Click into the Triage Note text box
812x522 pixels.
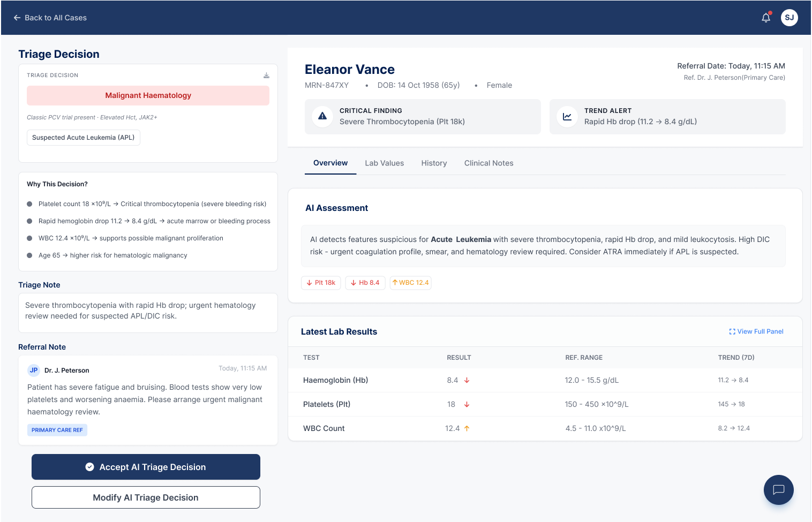click(x=148, y=313)
